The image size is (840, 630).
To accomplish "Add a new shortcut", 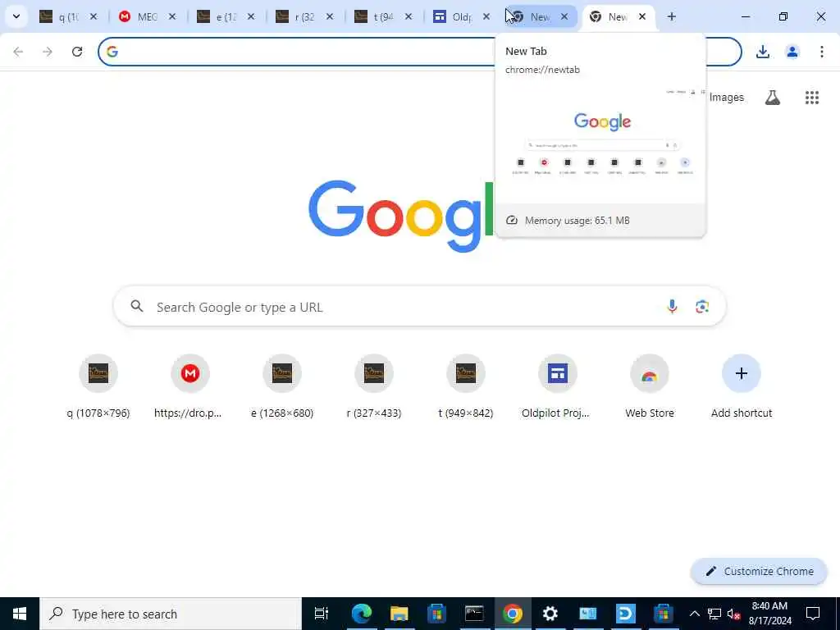I will click(742, 386).
